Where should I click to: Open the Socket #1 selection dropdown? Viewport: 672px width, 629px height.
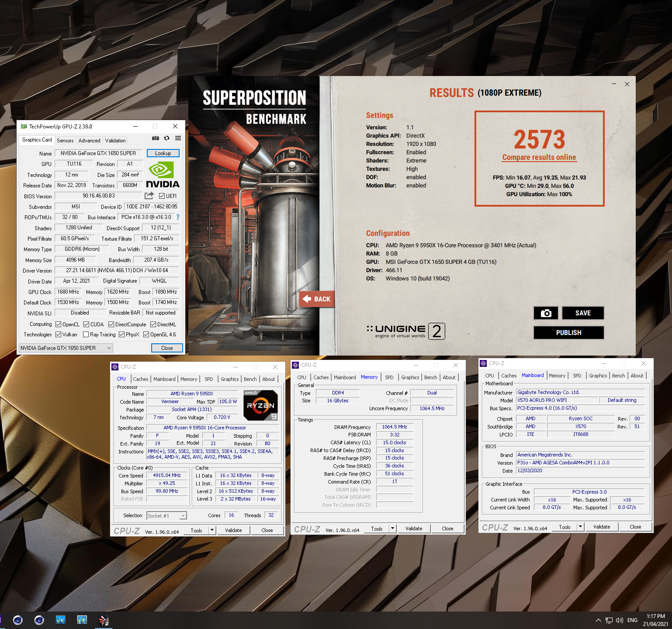point(167,516)
